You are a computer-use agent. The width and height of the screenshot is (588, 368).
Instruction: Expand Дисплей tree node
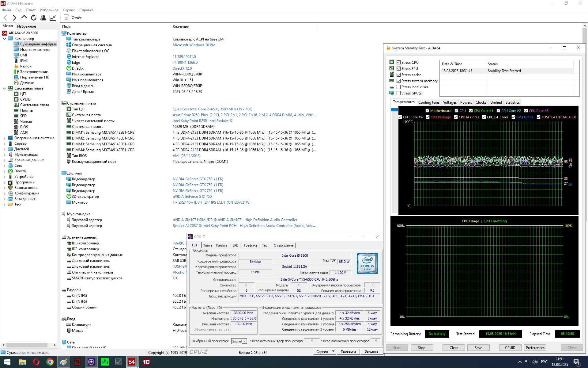4,149
